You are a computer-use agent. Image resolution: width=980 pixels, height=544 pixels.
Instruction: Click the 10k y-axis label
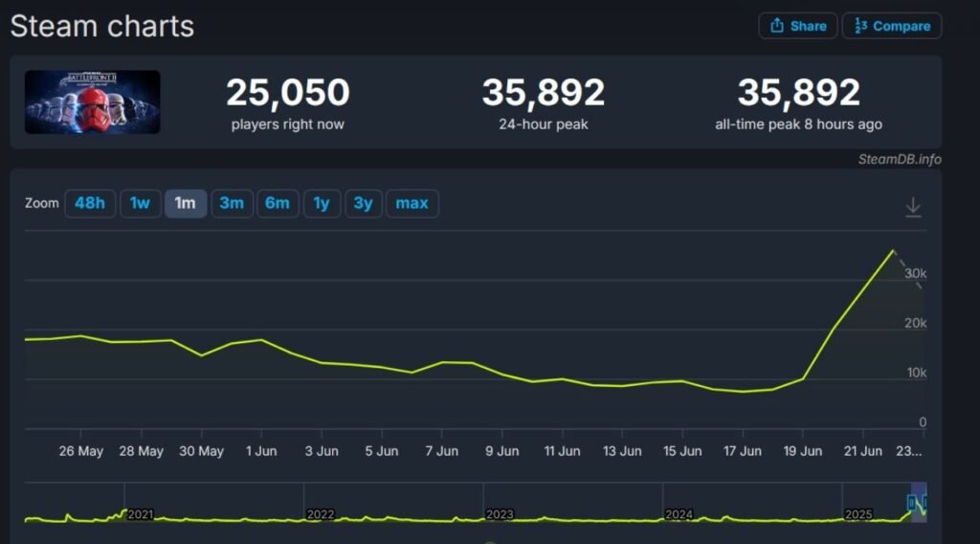pyautogui.click(x=916, y=373)
